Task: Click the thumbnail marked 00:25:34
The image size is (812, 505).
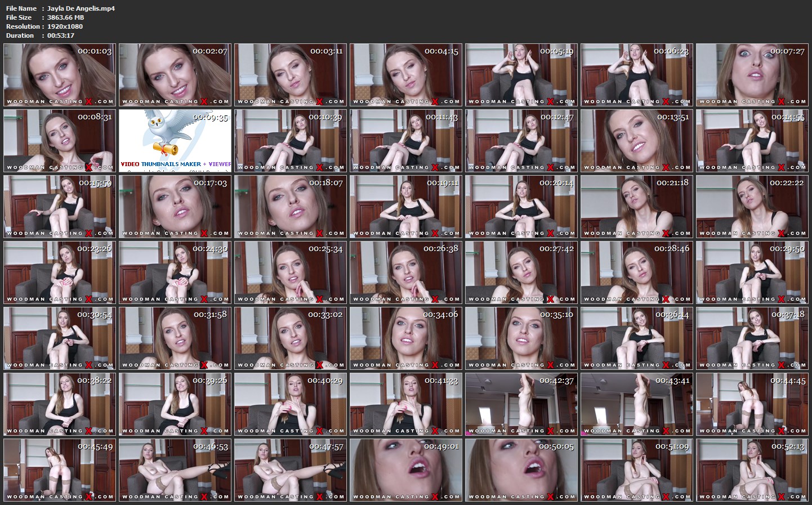Action: click(291, 272)
